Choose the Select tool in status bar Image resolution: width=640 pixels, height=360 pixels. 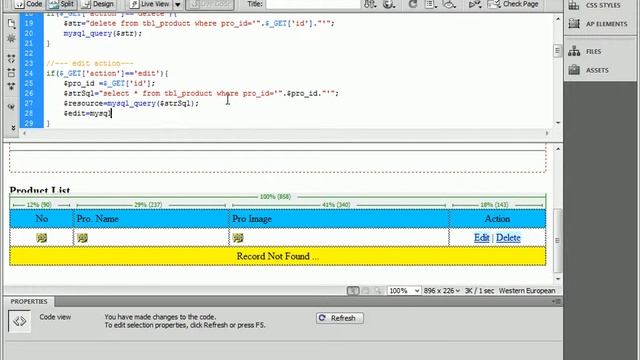353,291
